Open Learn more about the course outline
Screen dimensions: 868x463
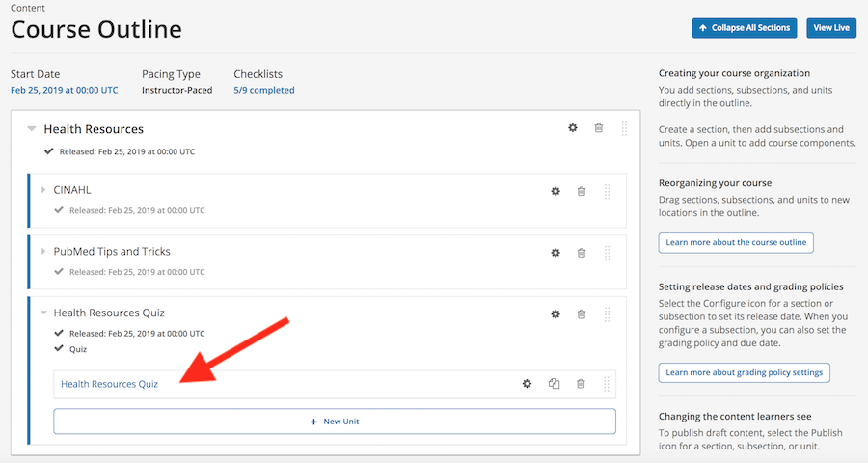(x=736, y=242)
